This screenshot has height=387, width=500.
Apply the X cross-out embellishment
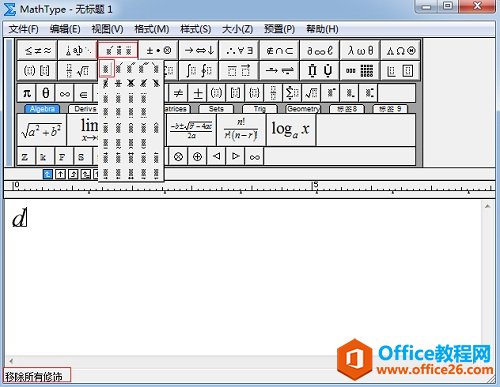coord(131,83)
